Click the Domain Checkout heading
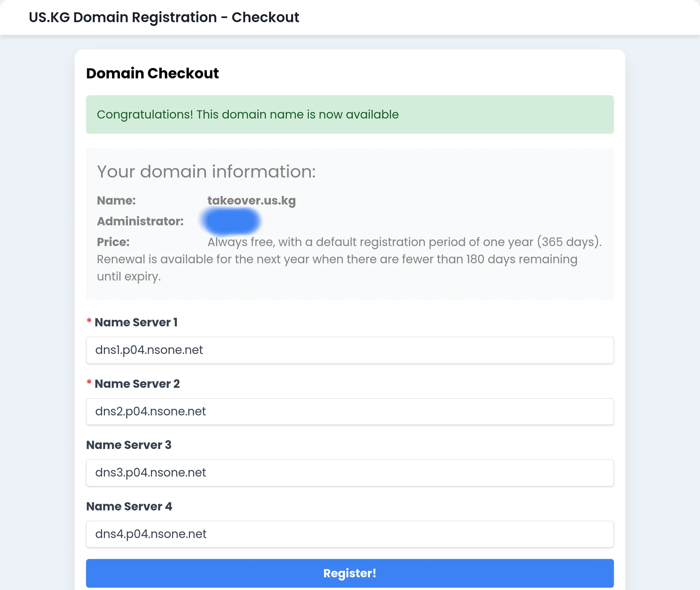Screen dimensions: 700x590 click(152, 73)
